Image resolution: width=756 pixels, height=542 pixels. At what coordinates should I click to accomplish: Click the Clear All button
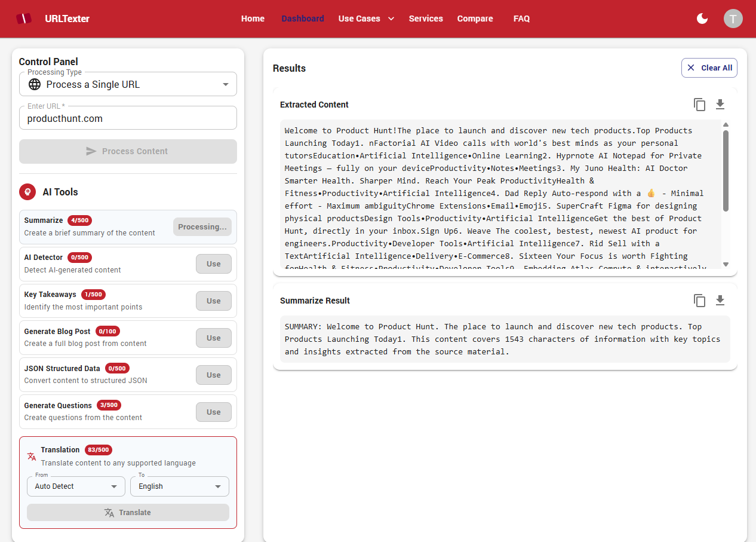tap(709, 68)
